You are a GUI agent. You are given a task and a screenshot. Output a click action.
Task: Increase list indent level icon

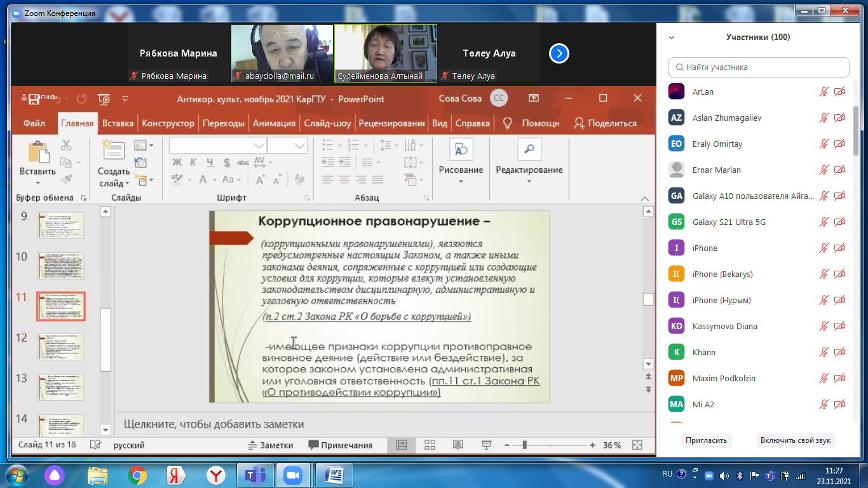coord(344,163)
